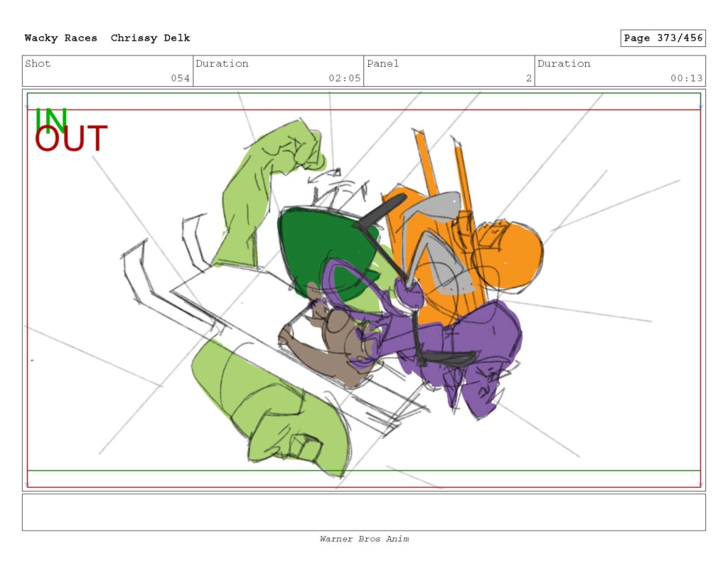Click the 'Duration' label beside the Shot cell
The width and height of the screenshot is (728, 564).
(222, 63)
